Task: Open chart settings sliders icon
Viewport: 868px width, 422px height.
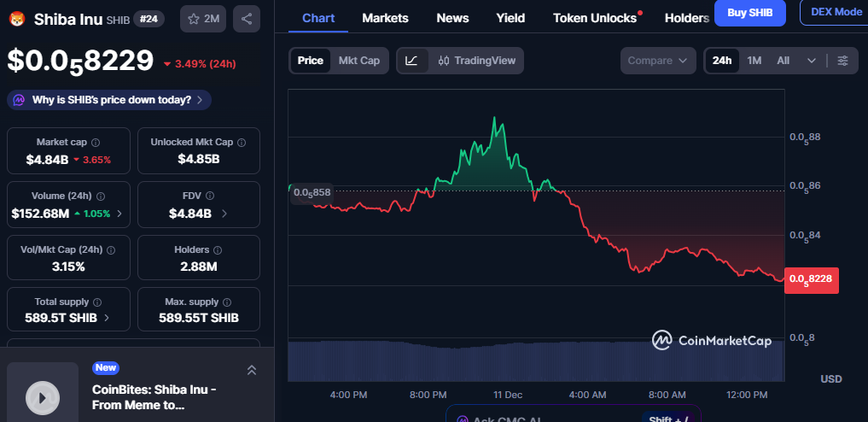Action: point(843,61)
